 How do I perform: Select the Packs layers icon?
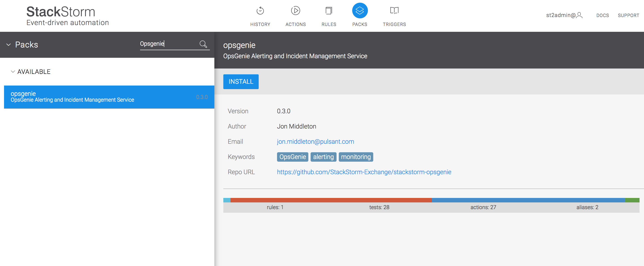pyautogui.click(x=360, y=11)
